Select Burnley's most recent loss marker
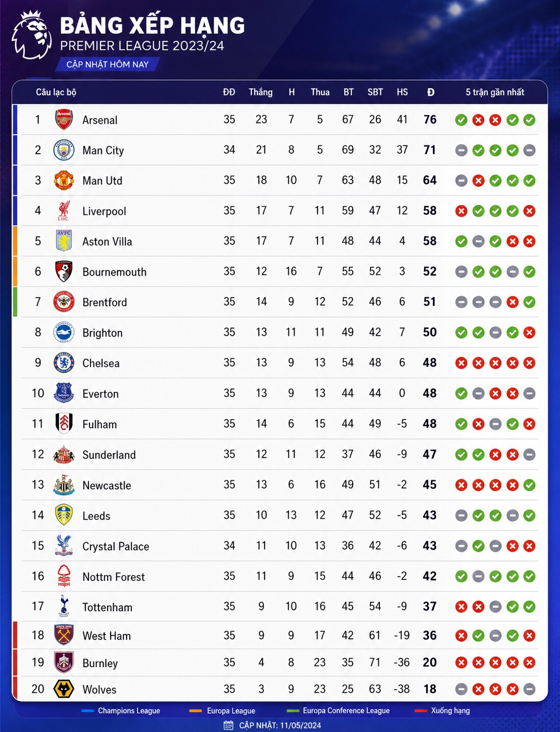The height and width of the screenshot is (732, 560). point(529,663)
